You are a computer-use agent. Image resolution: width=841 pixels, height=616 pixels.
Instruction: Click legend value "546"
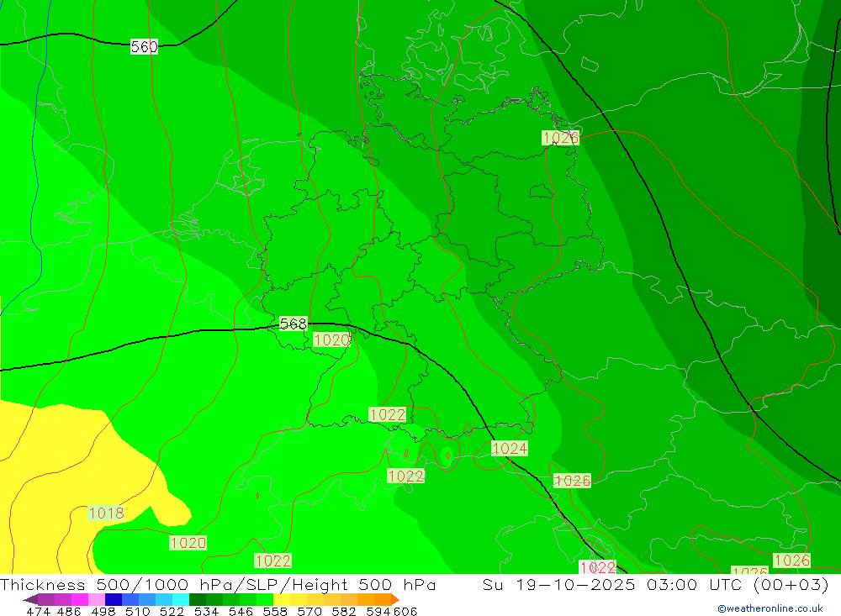pos(241,611)
